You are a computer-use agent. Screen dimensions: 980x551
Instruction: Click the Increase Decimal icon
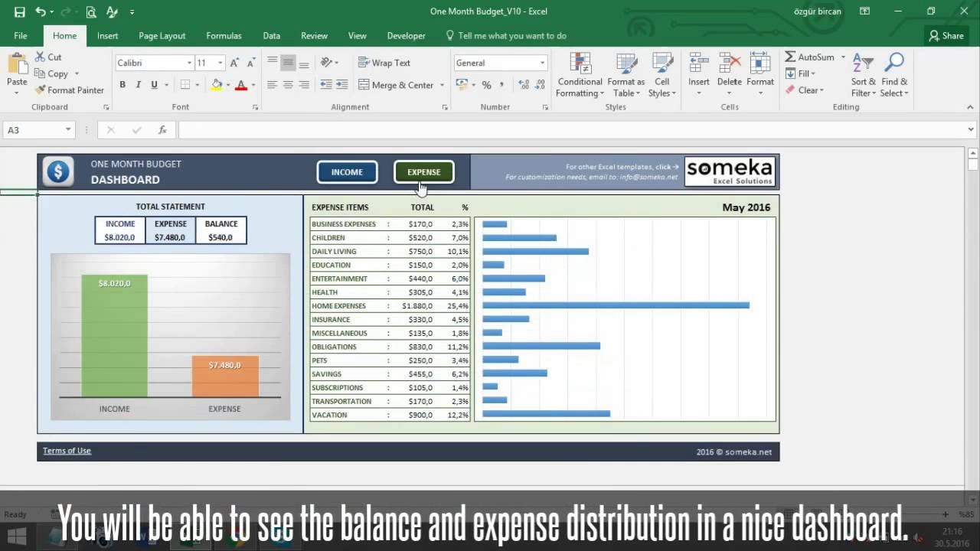[524, 85]
